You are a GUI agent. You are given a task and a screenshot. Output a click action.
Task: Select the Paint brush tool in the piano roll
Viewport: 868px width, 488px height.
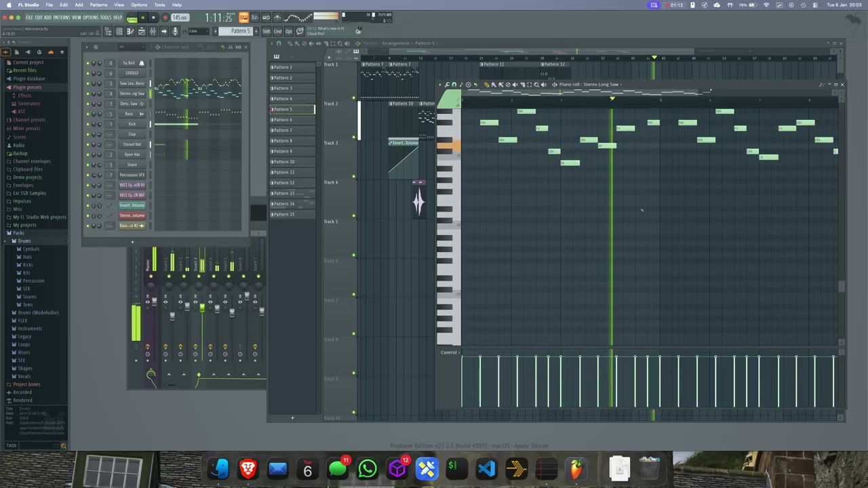(493, 85)
